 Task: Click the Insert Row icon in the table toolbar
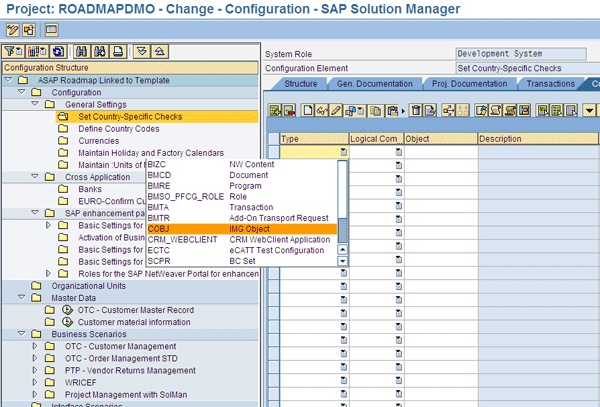[x=275, y=111]
